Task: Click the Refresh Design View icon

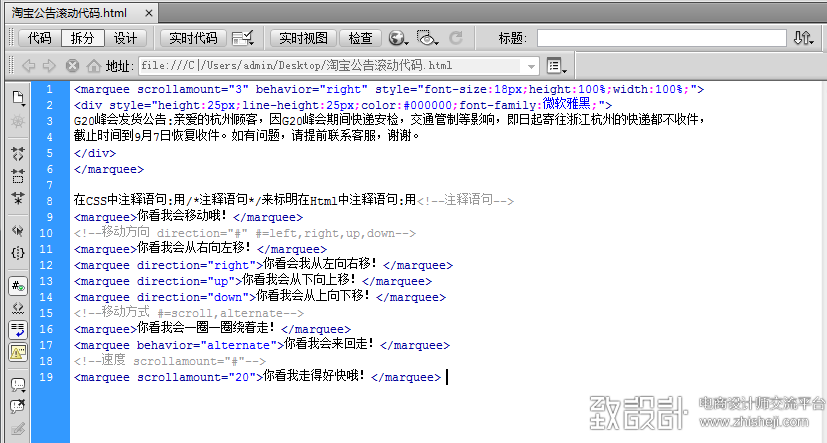Action: pyautogui.click(x=456, y=38)
